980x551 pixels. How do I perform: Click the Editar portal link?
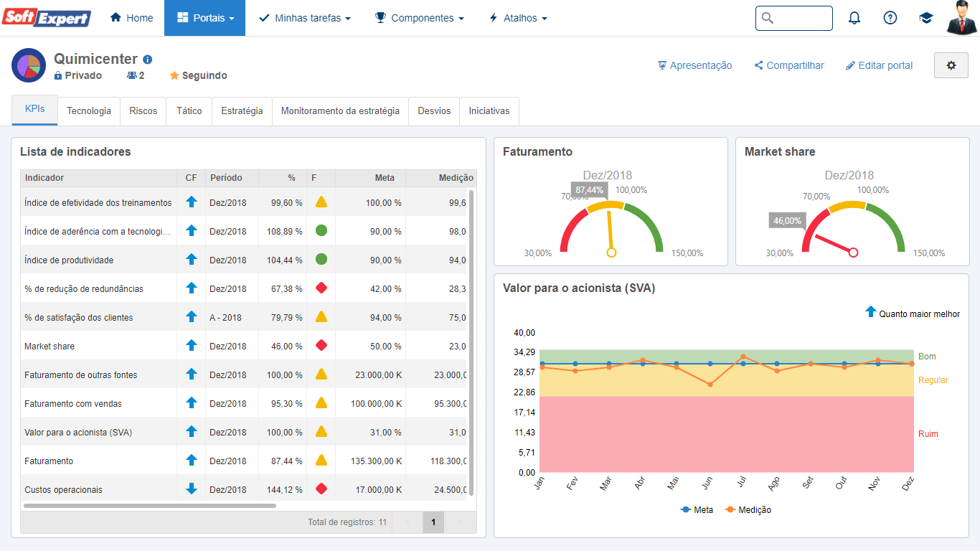click(x=879, y=65)
